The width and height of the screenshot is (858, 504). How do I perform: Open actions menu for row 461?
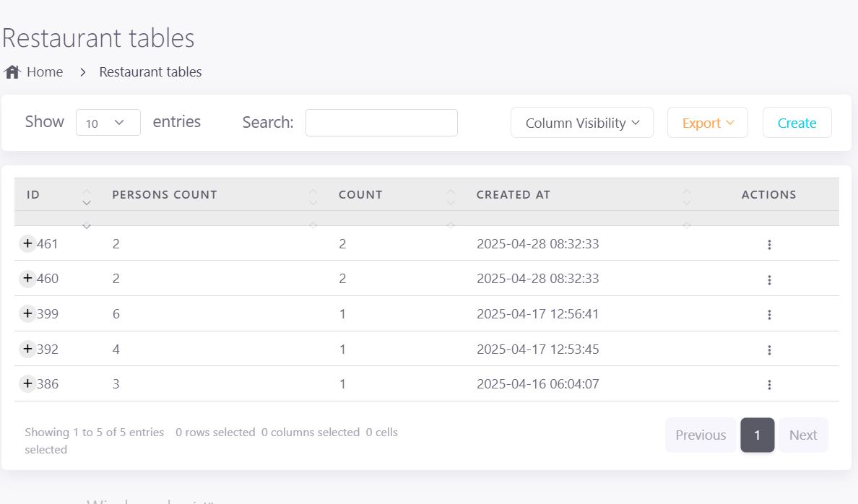[x=769, y=245]
